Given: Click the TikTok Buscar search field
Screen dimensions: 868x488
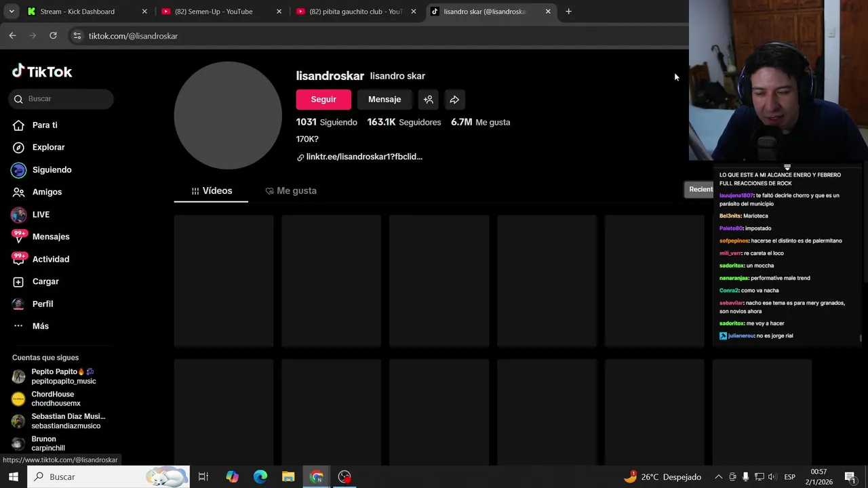Looking at the screenshot, I should [x=61, y=99].
